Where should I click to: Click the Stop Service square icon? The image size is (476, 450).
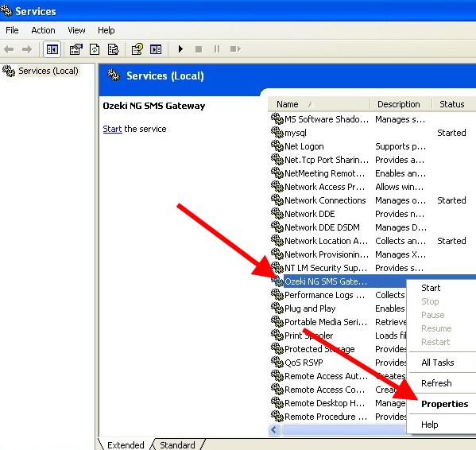click(x=199, y=49)
